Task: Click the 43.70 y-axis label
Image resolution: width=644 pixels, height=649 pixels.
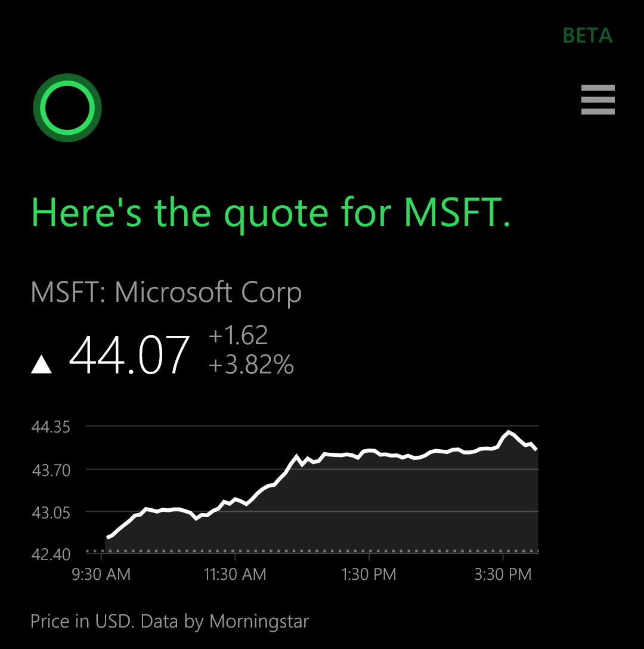Action: pos(51,471)
